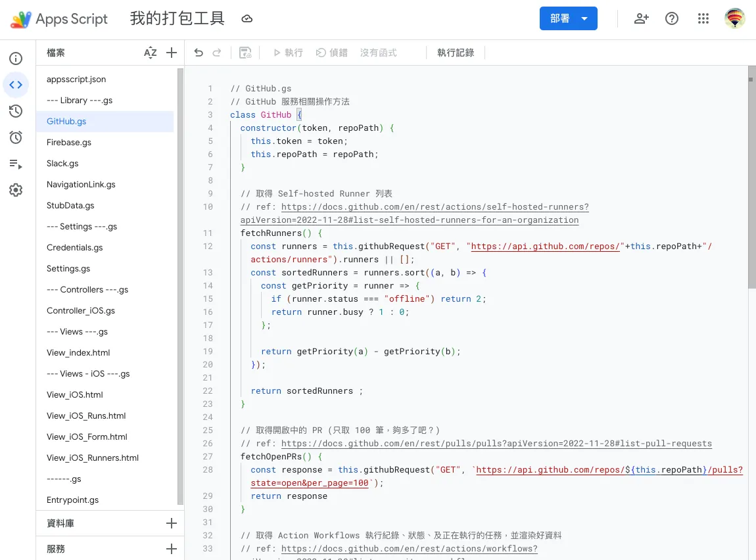Screen dimensions: 756x560
Task: Add a new file with plus icon
Action: (x=172, y=53)
